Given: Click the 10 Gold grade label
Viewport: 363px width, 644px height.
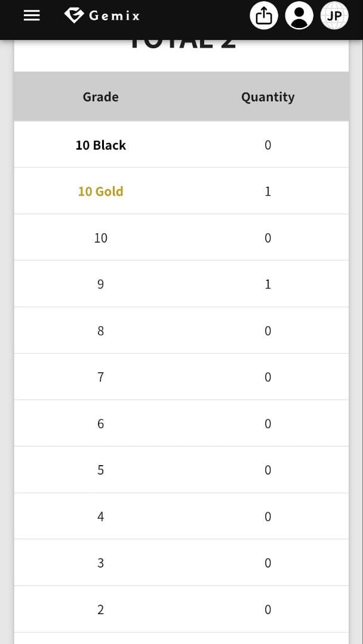Looking at the screenshot, I should point(100,191).
